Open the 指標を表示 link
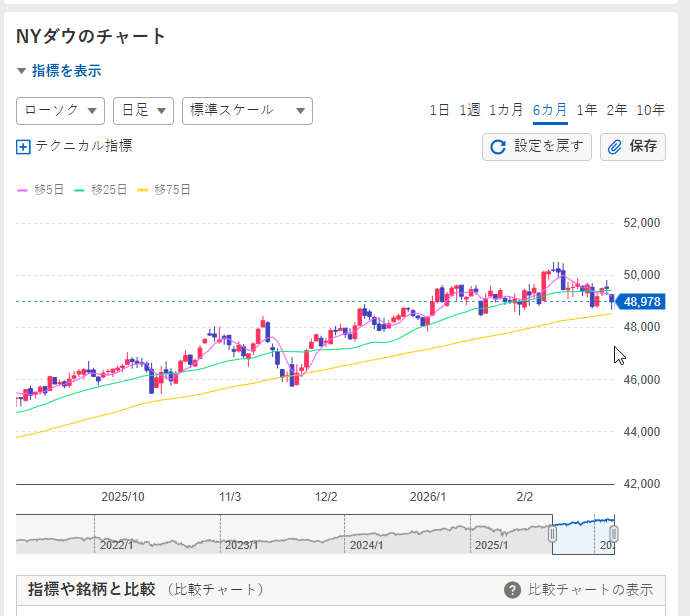Viewport: 690px width, 616px height. pos(66,71)
